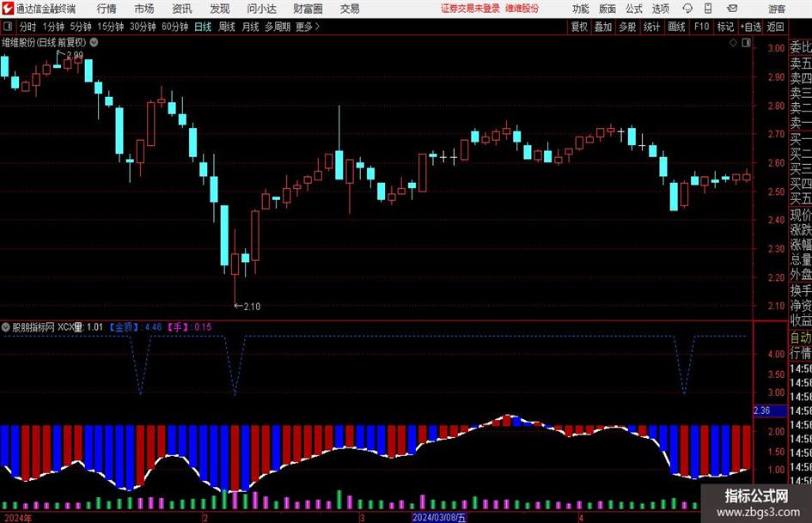The width and height of the screenshot is (812, 523).
Task: Toggle the left sidebar panel icon
Action: 8,27
